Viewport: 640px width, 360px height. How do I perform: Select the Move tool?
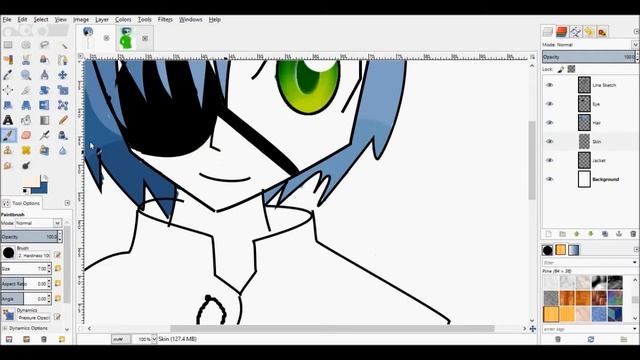point(63,75)
